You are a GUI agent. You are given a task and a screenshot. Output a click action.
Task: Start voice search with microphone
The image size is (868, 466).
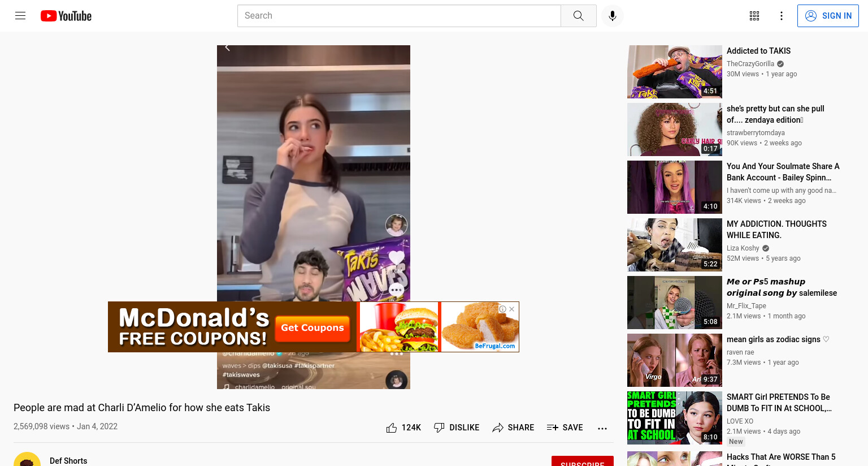click(613, 16)
